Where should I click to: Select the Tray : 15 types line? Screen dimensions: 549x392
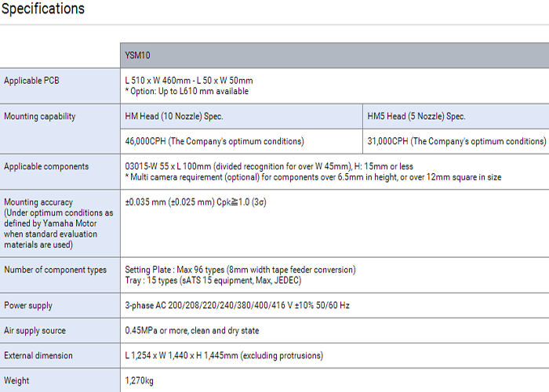coord(213,281)
